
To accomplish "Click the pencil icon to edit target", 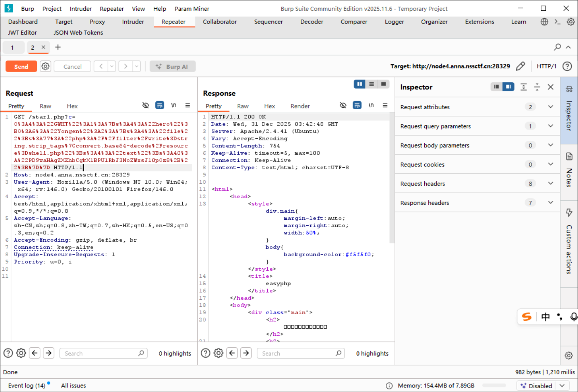I will click(x=520, y=66).
